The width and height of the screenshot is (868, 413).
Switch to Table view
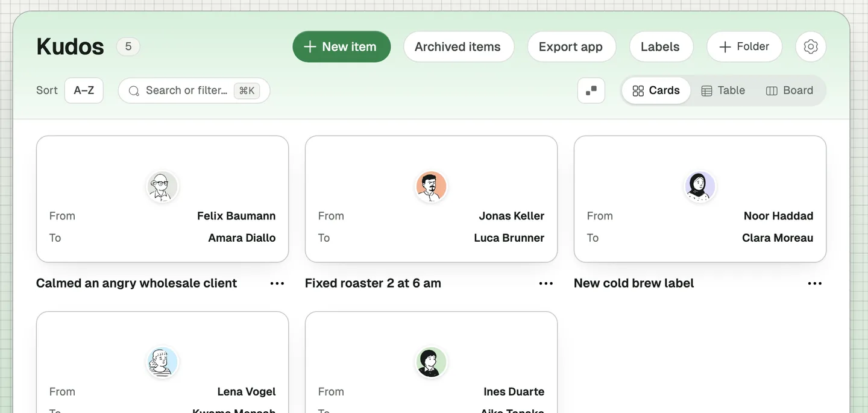[723, 90]
